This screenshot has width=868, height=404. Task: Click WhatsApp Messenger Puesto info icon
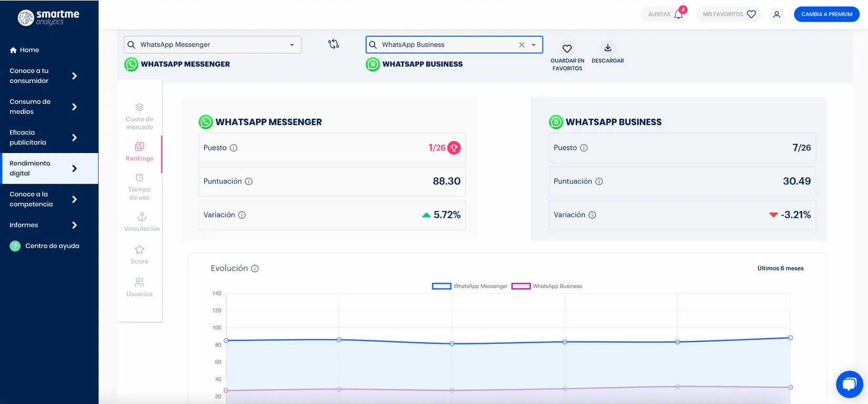point(234,148)
